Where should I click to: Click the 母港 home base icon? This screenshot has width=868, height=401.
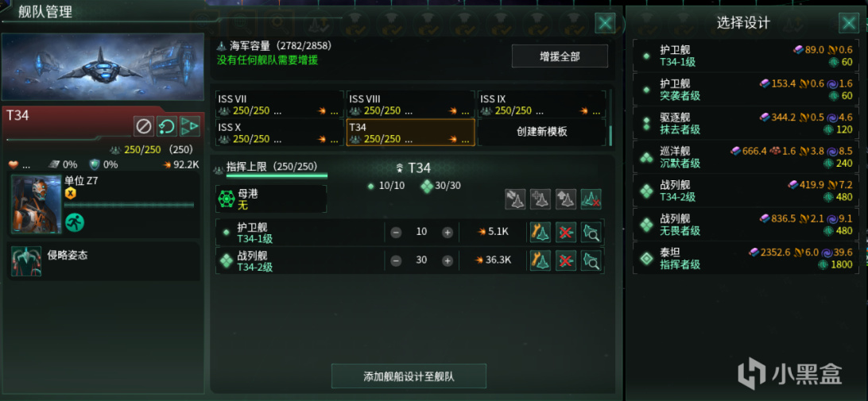click(x=227, y=199)
